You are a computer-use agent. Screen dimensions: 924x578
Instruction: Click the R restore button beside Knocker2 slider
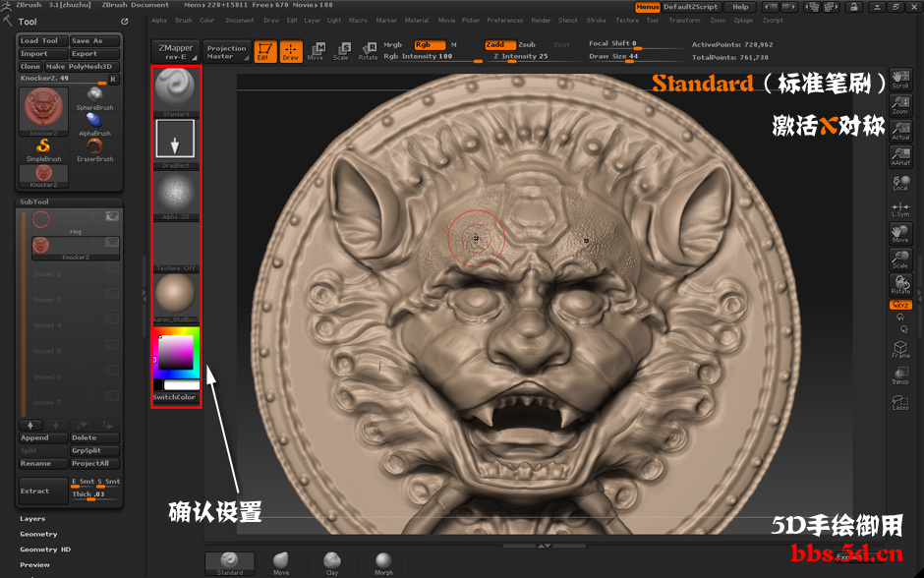point(113,79)
